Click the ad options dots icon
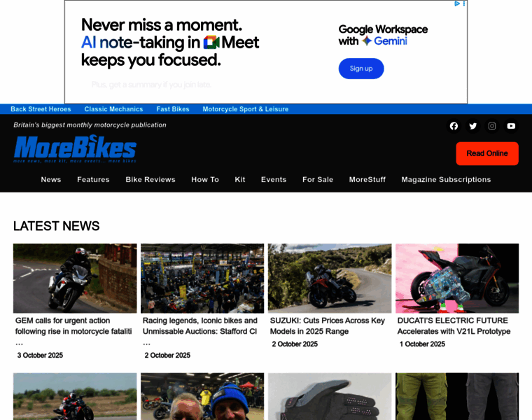This screenshot has height=420, width=532. pos(464,3)
